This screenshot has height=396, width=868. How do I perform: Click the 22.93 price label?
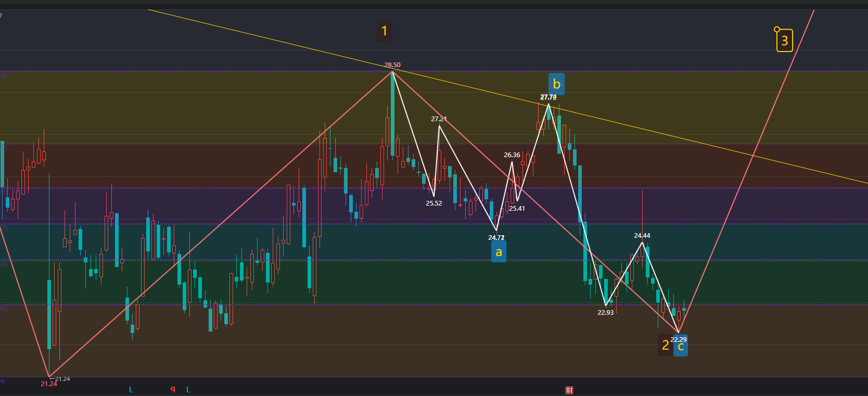pyautogui.click(x=606, y=313)
